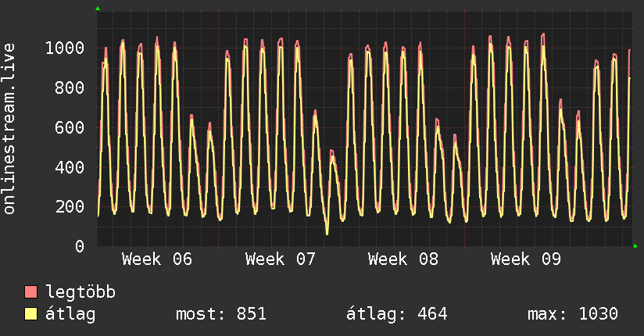Click the átlag: 464 statistic
This screenshot has height=336, width=644.
(396, 314)
